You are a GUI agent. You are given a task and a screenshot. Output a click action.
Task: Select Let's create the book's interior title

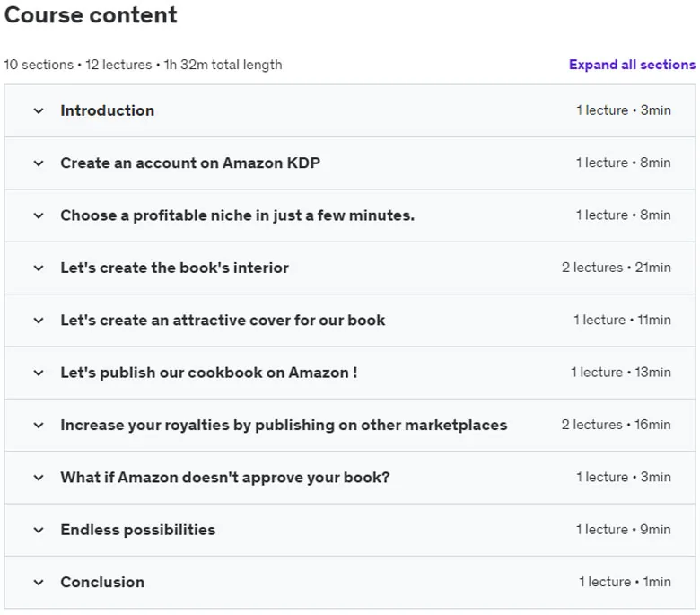(x=175, y=268)
